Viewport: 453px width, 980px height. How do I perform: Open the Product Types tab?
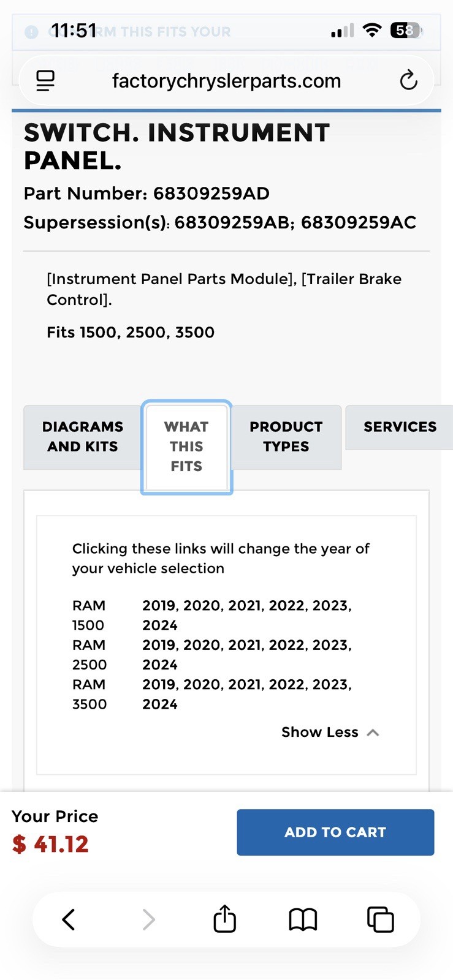[x=286, y=437]
